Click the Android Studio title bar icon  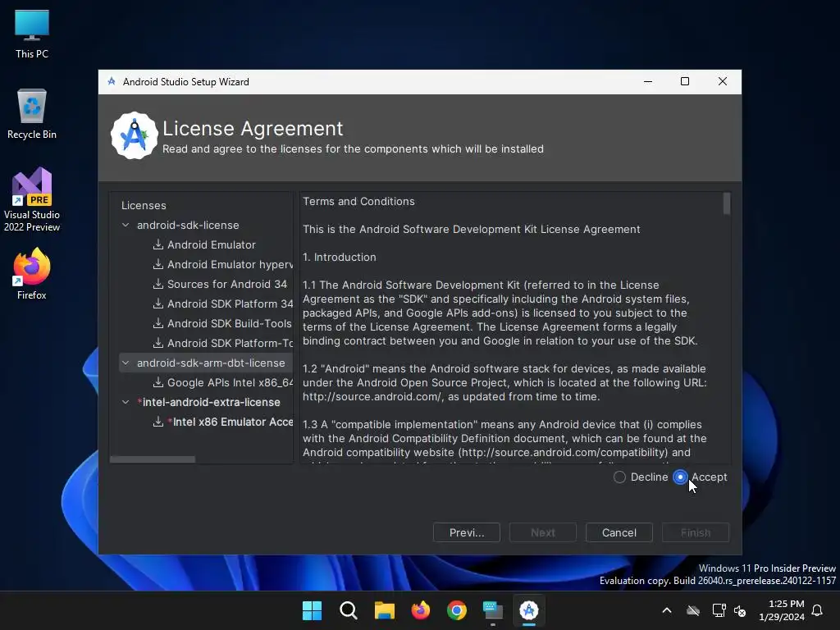(x=112, y=81)
